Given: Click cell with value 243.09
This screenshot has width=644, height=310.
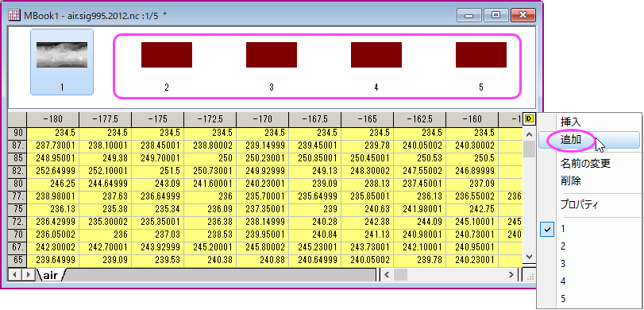Looking at the screenshot, I should 158,184.
